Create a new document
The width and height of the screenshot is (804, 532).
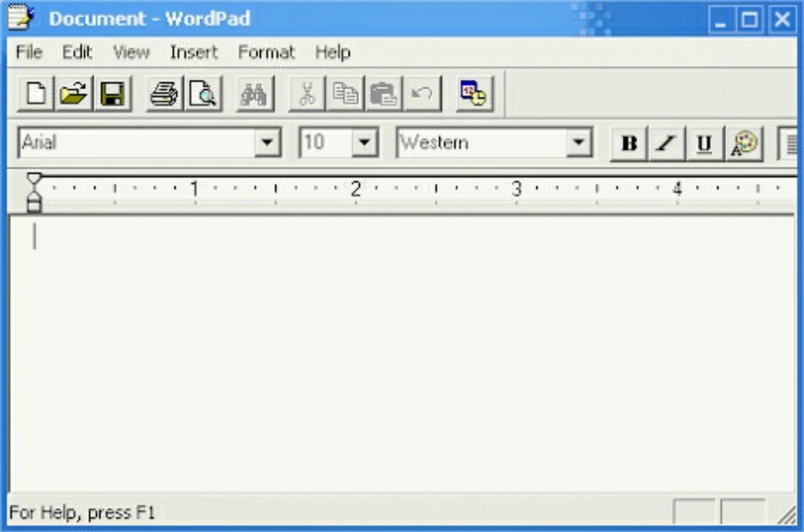[x=35, y=94]
